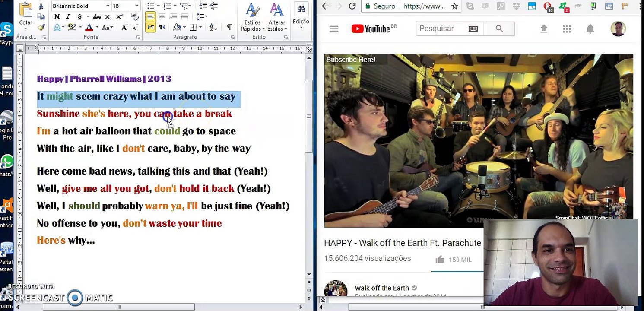
Task: Increase paragraph indent in Word
Action: click(x=214, y=6)
